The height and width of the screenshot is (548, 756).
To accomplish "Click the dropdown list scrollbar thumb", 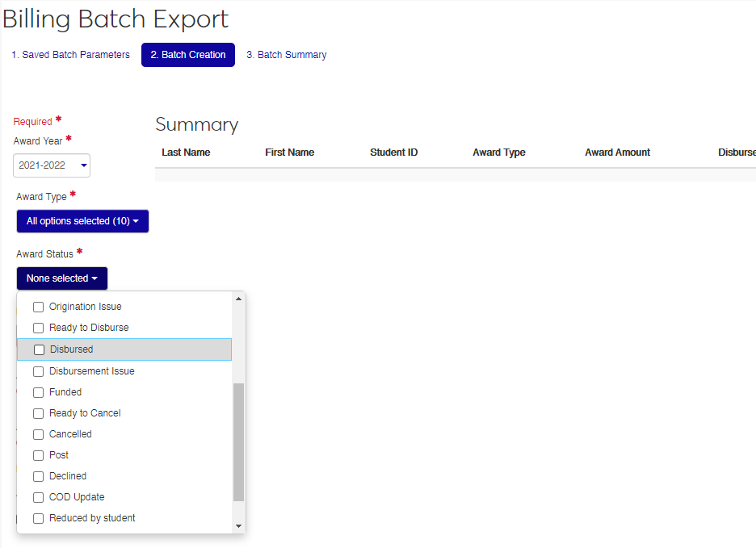I will click(238, 442).
